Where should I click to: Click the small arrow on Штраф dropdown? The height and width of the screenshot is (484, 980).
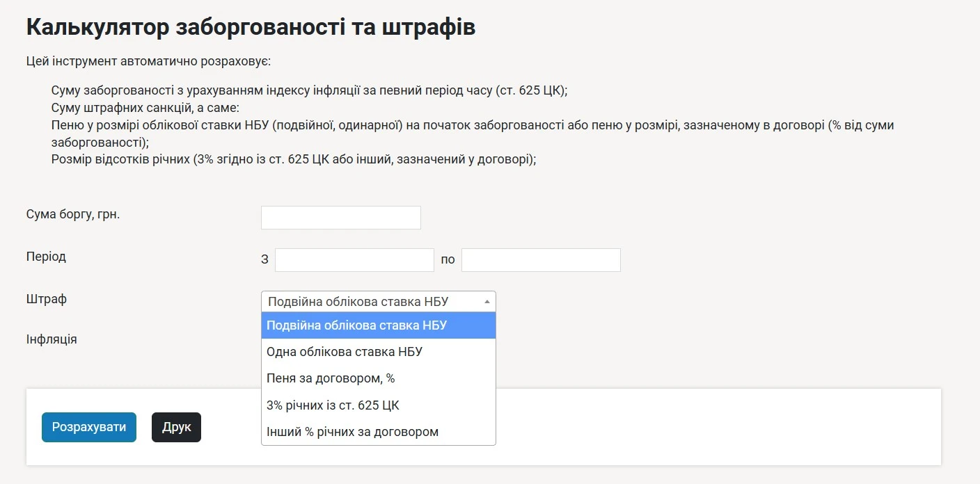(487, 302)
